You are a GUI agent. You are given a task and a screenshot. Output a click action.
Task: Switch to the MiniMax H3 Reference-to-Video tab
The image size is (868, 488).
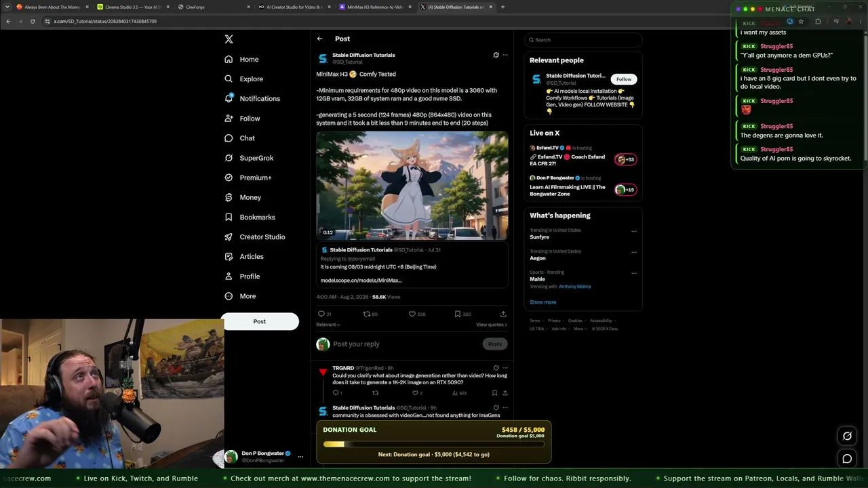click(374, 7)
